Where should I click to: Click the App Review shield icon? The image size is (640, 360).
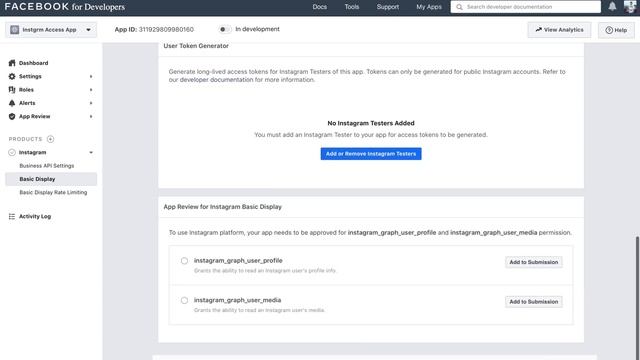pyautogui.click(x=12, y=116)
